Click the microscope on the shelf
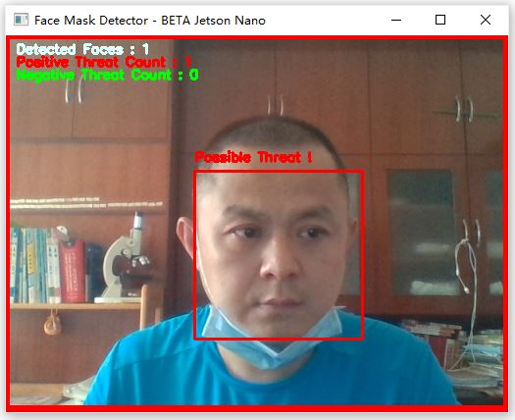The image size is (515, 420). pyautogui.click(x=126, y=258)
